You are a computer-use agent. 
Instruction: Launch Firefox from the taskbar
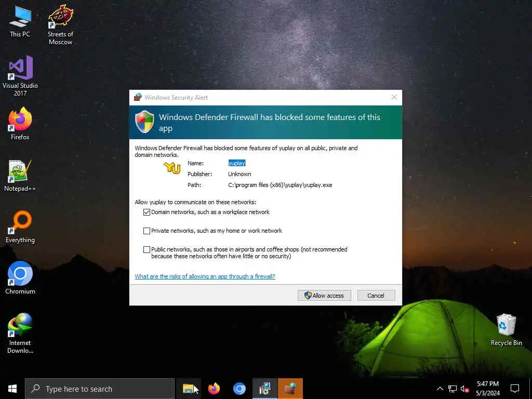[214, 389]
